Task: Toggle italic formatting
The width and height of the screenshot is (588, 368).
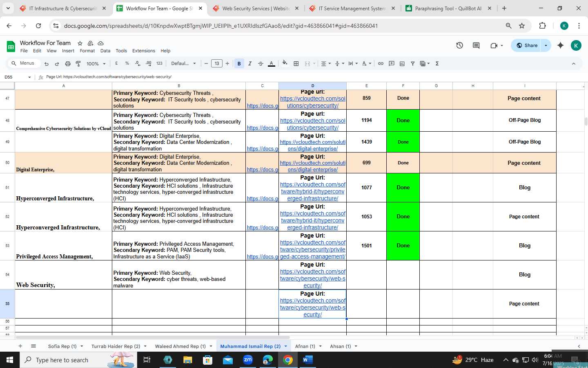Action: [250, 63]
